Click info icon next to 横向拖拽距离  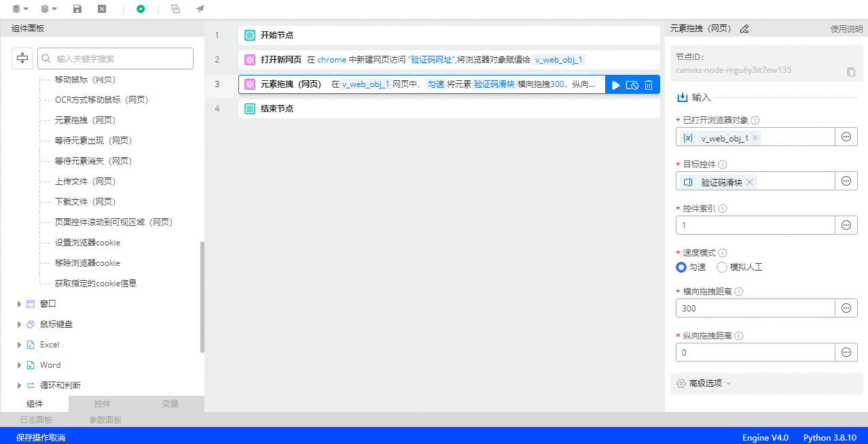pyautogui.click(x=739, y=292)
